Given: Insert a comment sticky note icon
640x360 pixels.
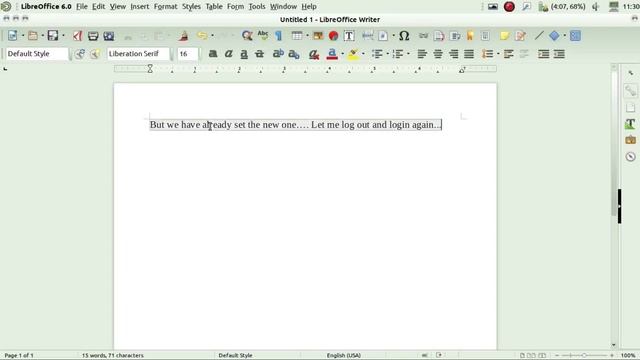Looking at the screenshot, I should [x=504, y=36].
